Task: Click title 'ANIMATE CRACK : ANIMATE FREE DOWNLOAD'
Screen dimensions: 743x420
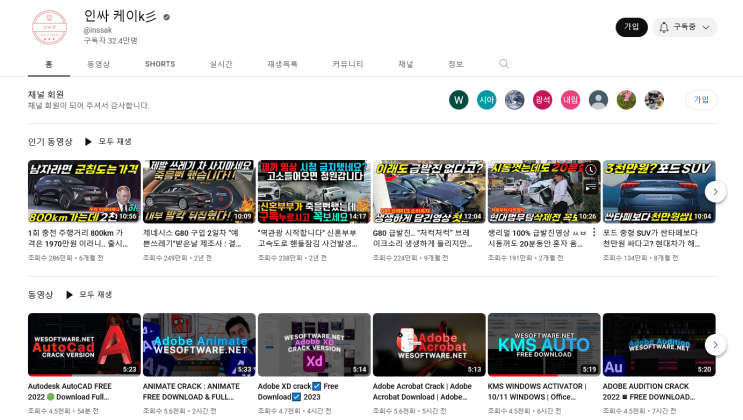Action: (x=191, y=392)
